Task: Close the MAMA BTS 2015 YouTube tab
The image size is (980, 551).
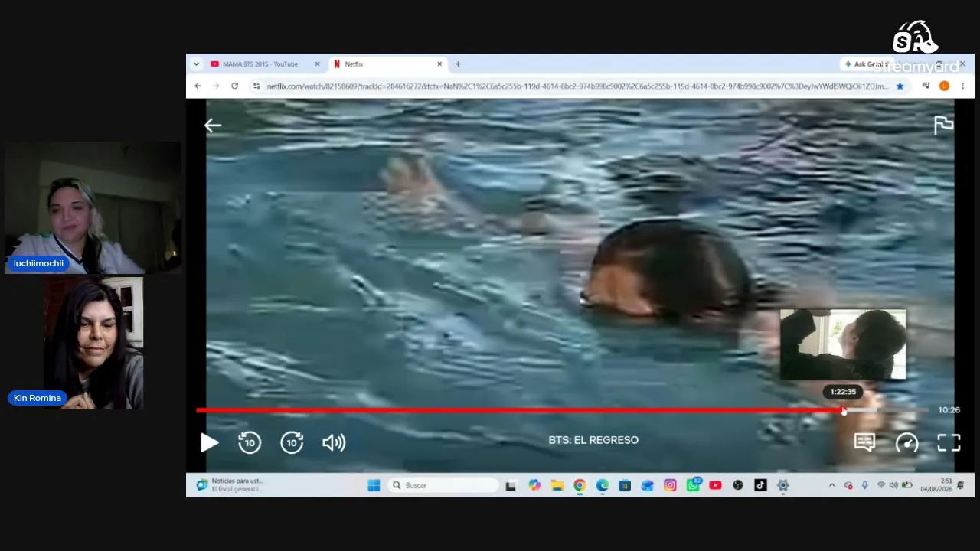Action: point(317,64)
